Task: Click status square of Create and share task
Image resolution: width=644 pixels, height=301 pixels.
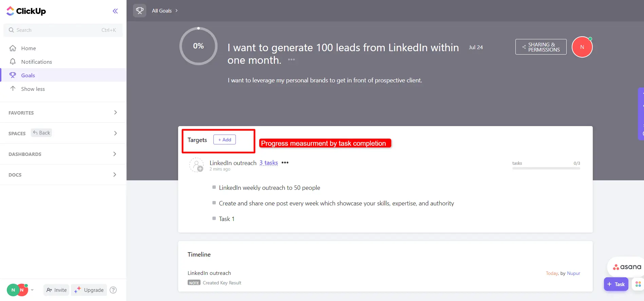Action: [214, 203]
